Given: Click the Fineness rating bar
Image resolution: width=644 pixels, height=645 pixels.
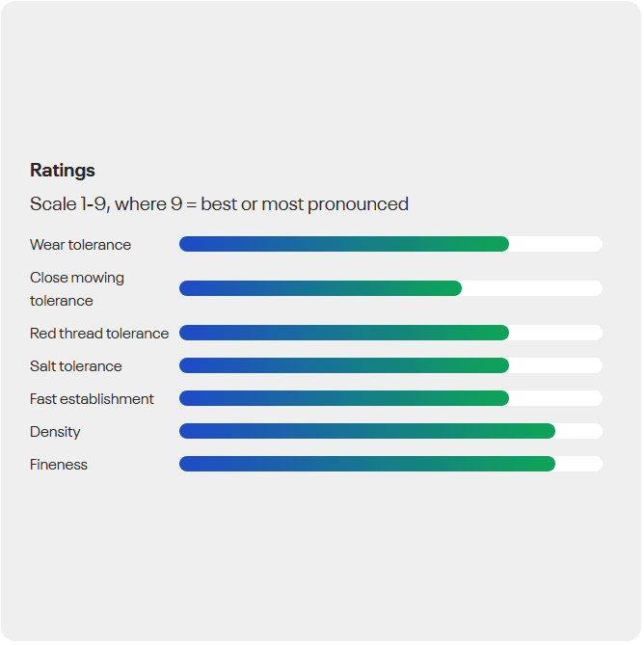Looking at the screenshot, I should tap(390, 464).
